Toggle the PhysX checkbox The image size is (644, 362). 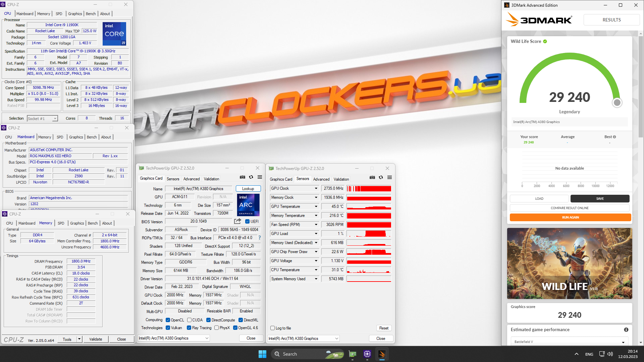(217, 328)
